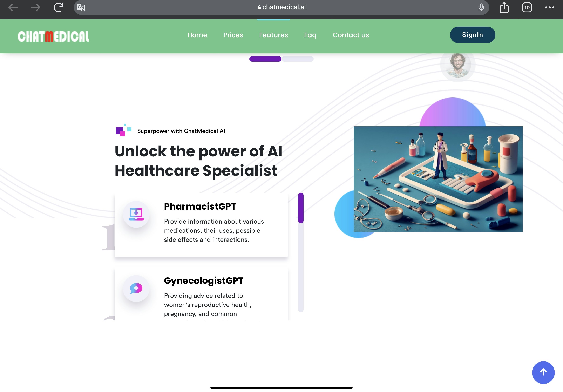Open the browser three-dot menu
This screenshot has width=563, height=392.
click(550, 7)
